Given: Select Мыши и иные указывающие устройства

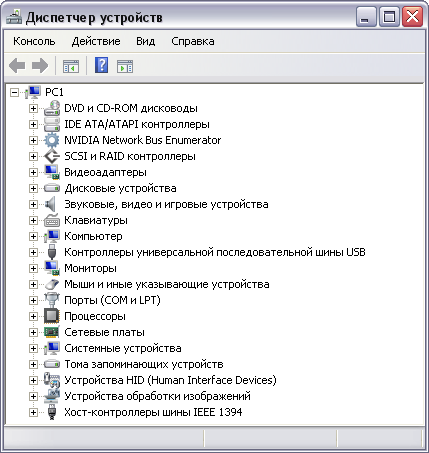Looking at the screenshot, I should (167, 284).
